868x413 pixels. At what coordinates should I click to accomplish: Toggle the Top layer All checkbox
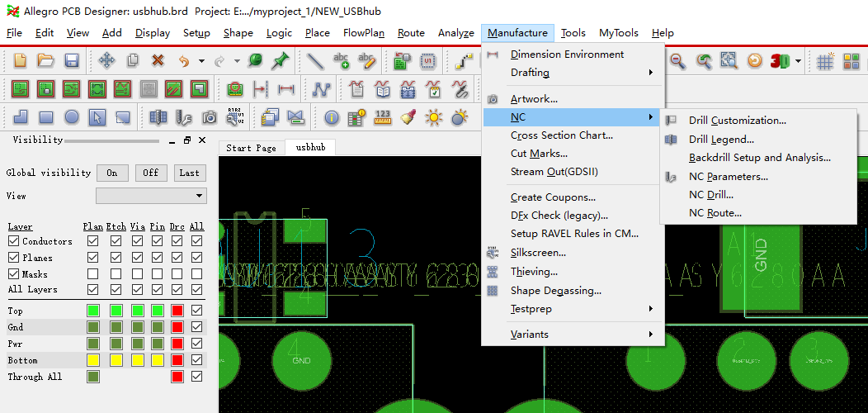[196, 311]
